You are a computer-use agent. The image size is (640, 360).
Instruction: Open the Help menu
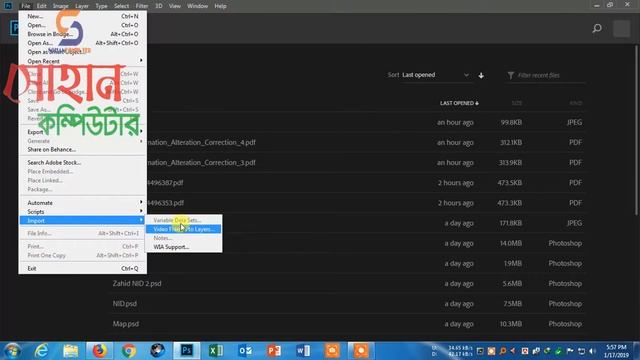220,6
